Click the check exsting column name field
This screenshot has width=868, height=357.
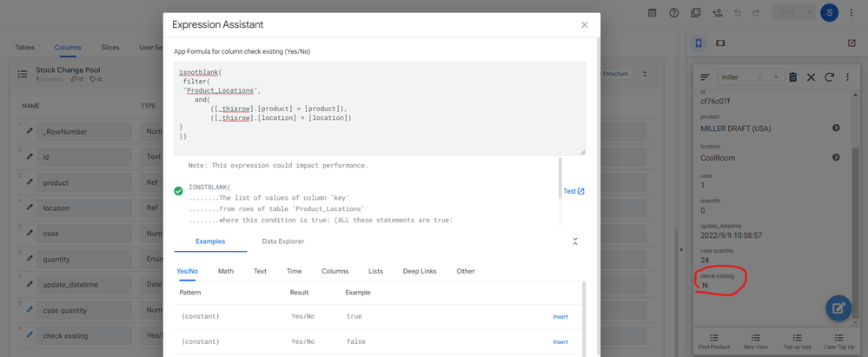pos(84,335)
